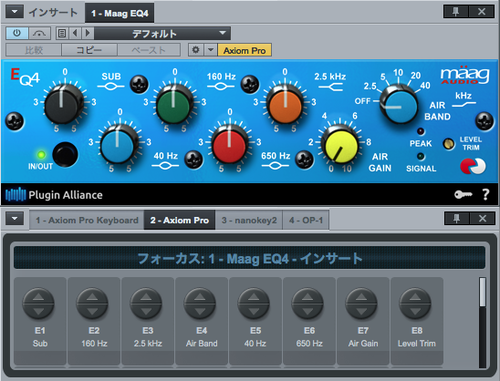Click the 40 Hz bell curve symbol
The width and height of the screenshot is (500, 381).
click(x=165, y=166)
